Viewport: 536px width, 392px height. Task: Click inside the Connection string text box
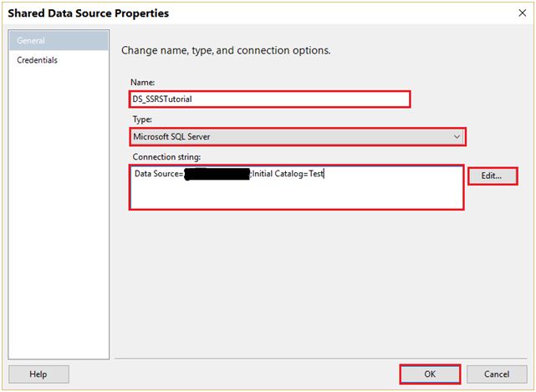(296, 187)
